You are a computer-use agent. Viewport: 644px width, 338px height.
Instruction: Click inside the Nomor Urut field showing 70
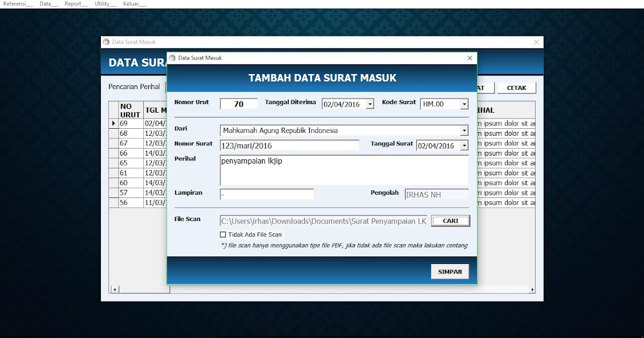(238, 104)
